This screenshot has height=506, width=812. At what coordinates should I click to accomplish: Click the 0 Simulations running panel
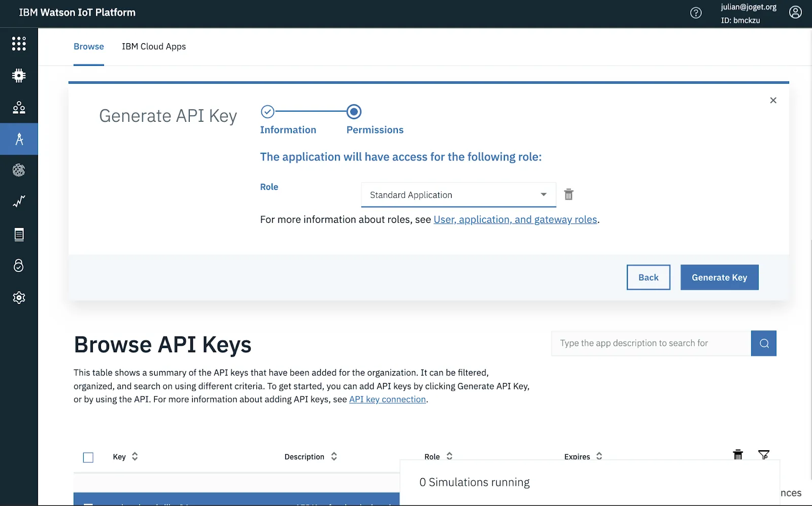click(590, 483)
